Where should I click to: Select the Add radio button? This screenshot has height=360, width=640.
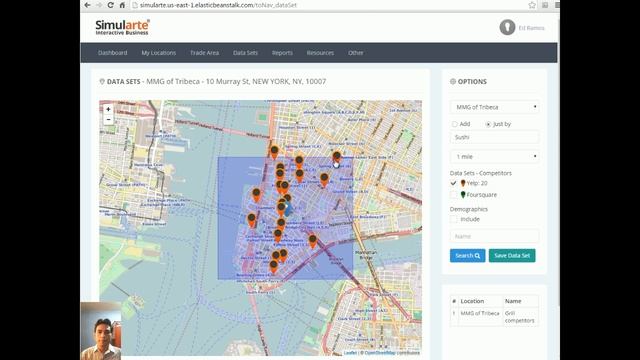[x=454, y=124]
